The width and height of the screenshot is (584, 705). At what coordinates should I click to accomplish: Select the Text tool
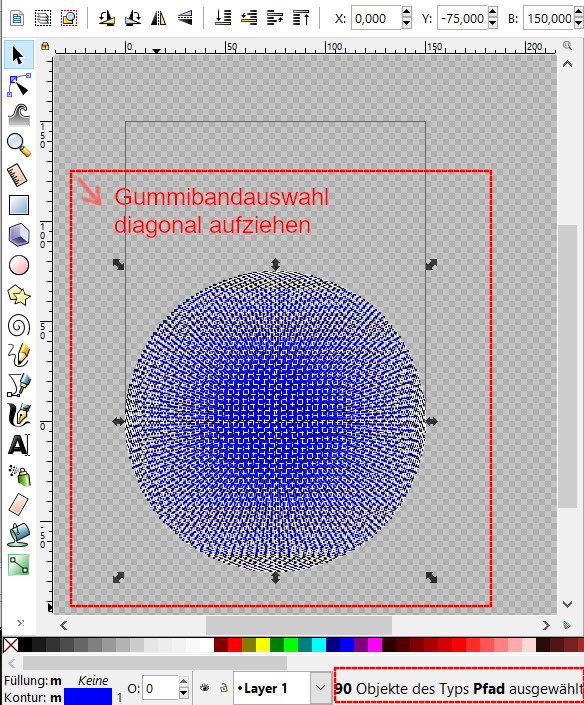[18, 445]
